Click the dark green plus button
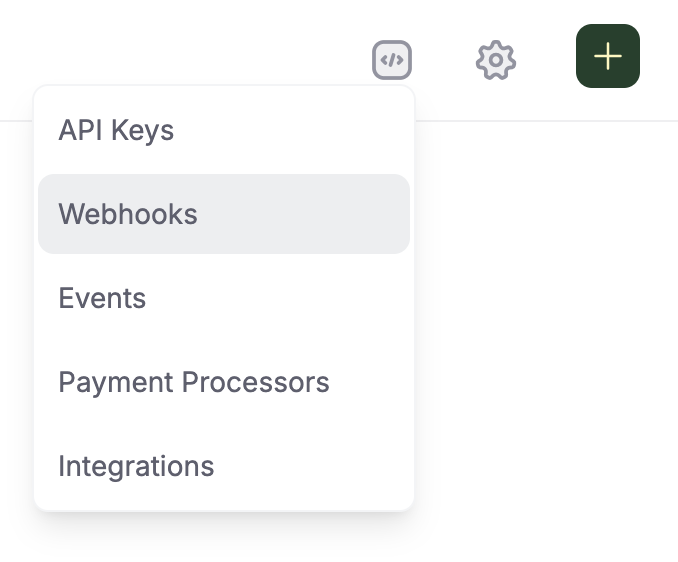This screenshot has width=678, height=562. point(608,56)
